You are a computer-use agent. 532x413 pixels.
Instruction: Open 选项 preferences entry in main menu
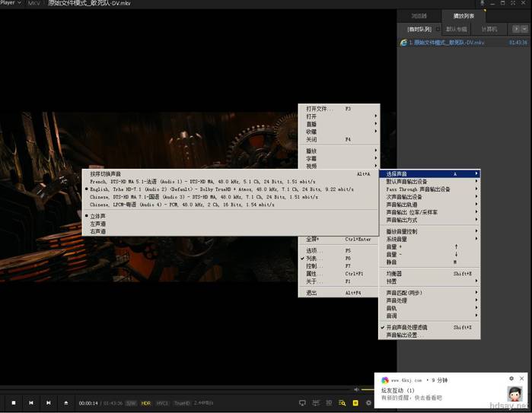click(x=339, y=250)
